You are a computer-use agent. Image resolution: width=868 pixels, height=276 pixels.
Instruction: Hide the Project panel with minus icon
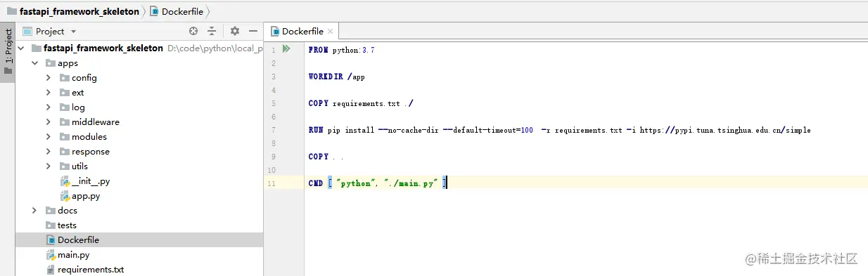(x=253, y=31)
